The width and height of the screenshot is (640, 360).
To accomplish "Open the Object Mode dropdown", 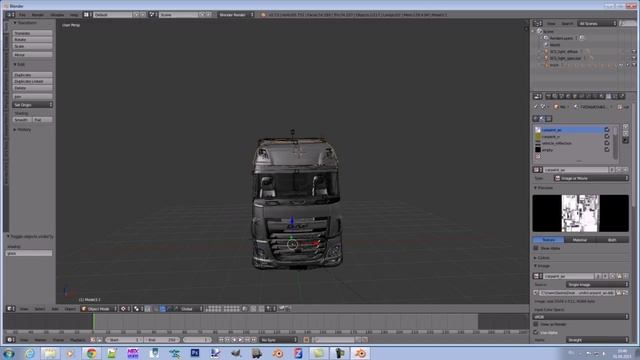I will pyautogui.click(x=99, y=309).
